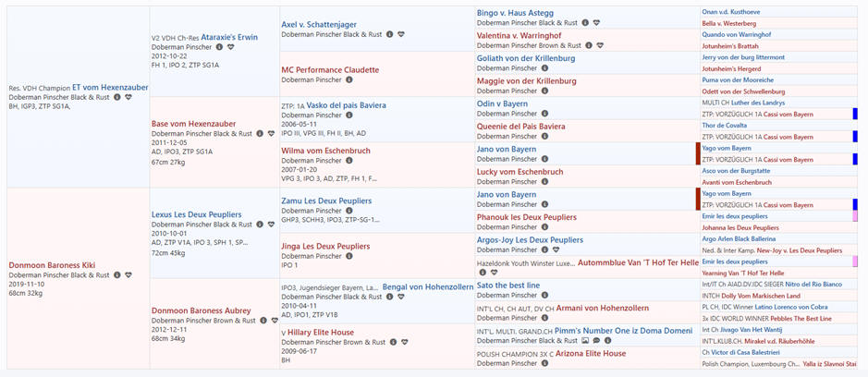868x377 pixels.
Task: Open Pimm's Number One iz Doma Domeni link
Action: point(623,331)
